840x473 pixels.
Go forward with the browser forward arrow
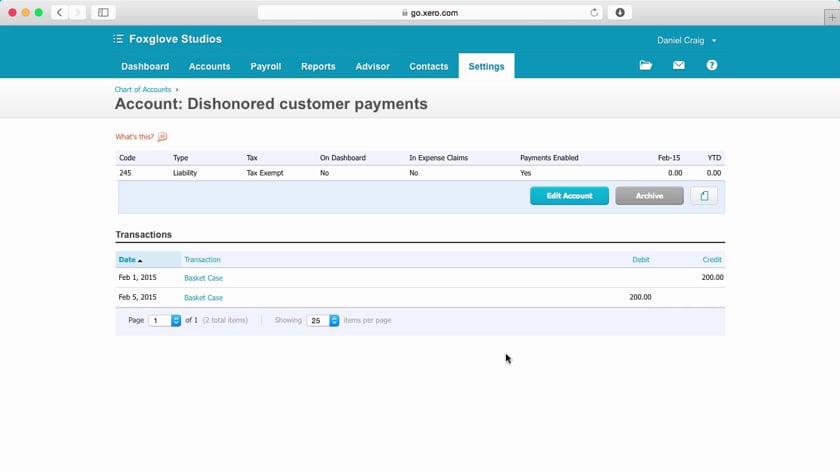[77, 12]
